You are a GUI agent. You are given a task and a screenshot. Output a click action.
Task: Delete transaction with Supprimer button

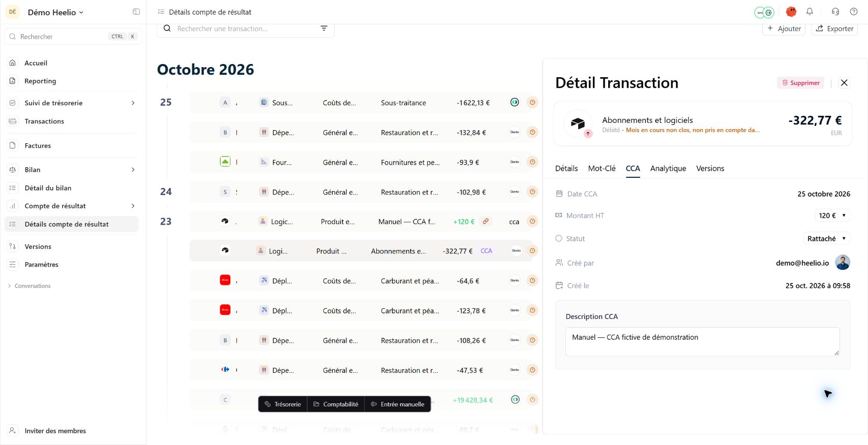pos(800,83)
